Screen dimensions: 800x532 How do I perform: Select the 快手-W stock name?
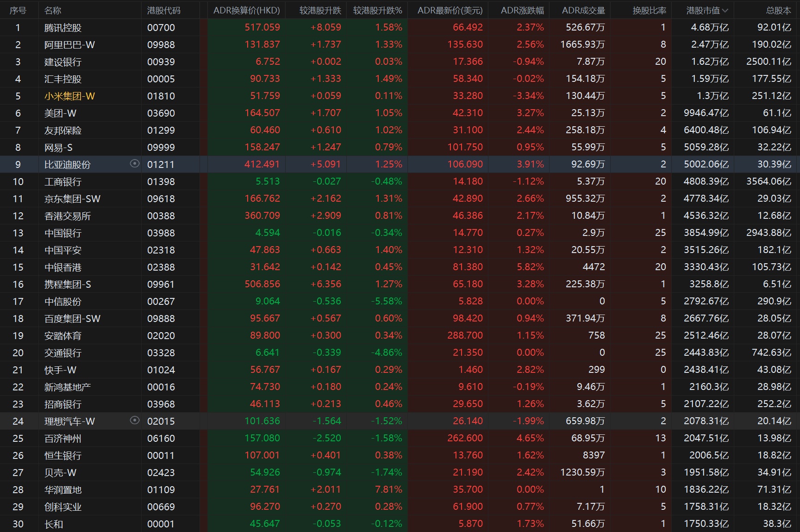(x=60, y=370)
